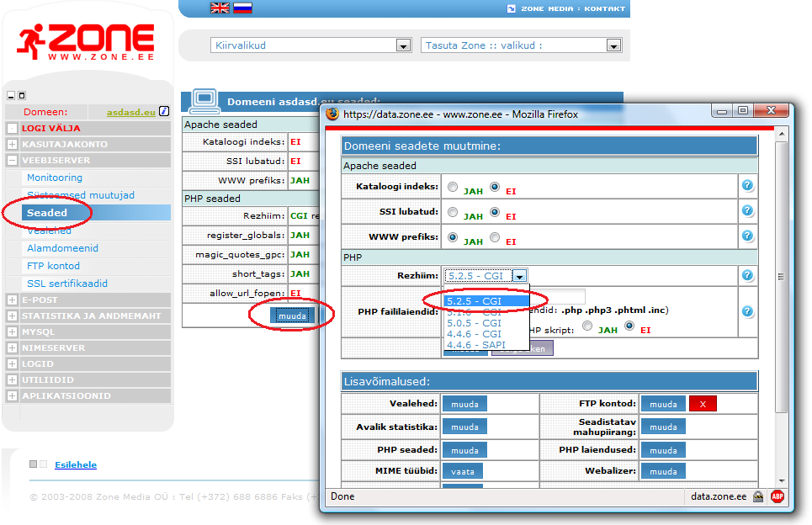This screenshot has height=525, width=812.
Task: Open the asdasd.eu domain link
Action: pyautogui.click(x=131, y=113)
